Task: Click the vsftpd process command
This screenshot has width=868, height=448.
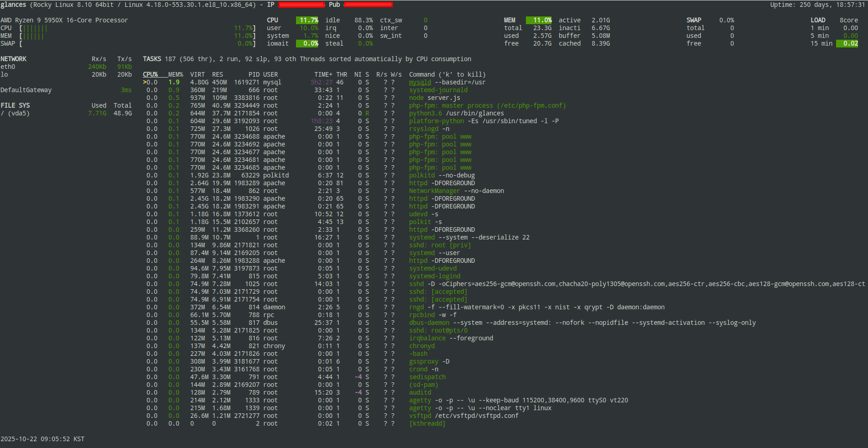Action: coord(463,416)
